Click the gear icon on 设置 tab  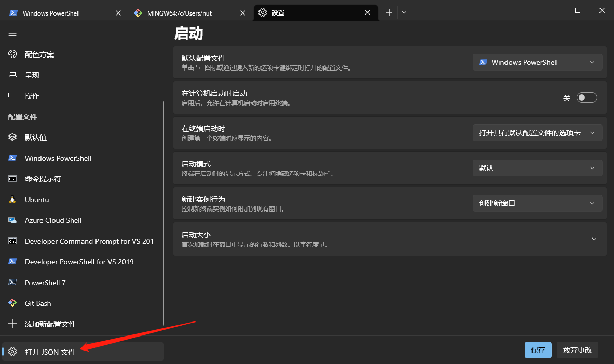pyautogui.click(x=263, y=12)
